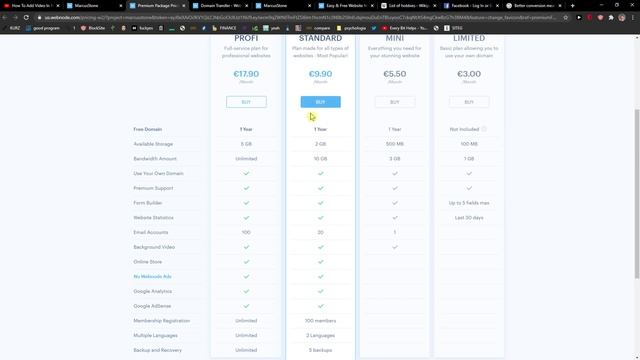Image resolution: width=640 pixels, height=360 pixels.
Task: Click the BUY button for MINI plan
Action: pos(395,102)
